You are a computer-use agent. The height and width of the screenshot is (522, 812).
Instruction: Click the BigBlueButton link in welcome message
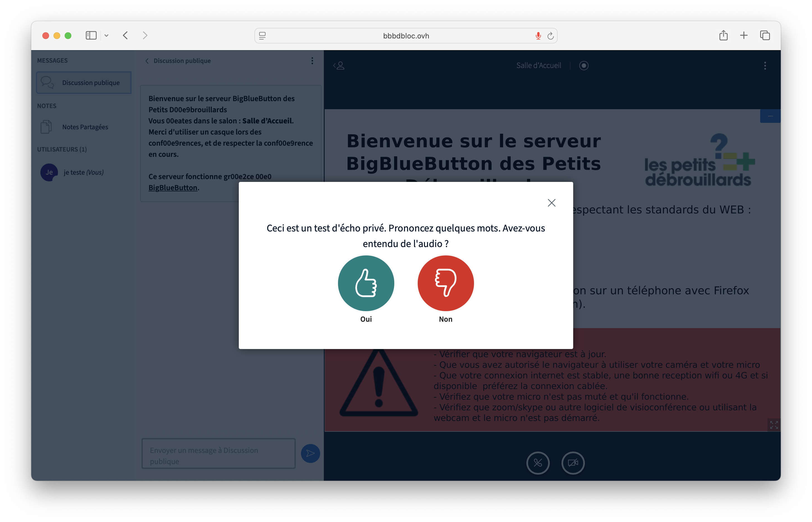[x=172, y=188]
